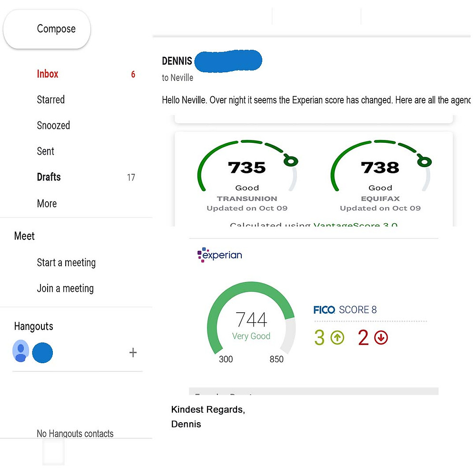Click the green number 3 increase count

[319, 337]
